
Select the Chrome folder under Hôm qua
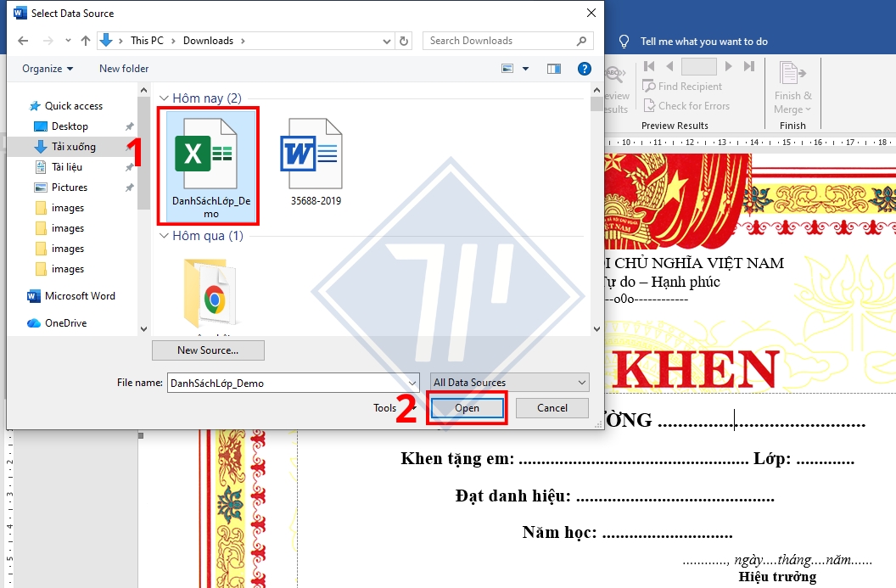[211, 294]
